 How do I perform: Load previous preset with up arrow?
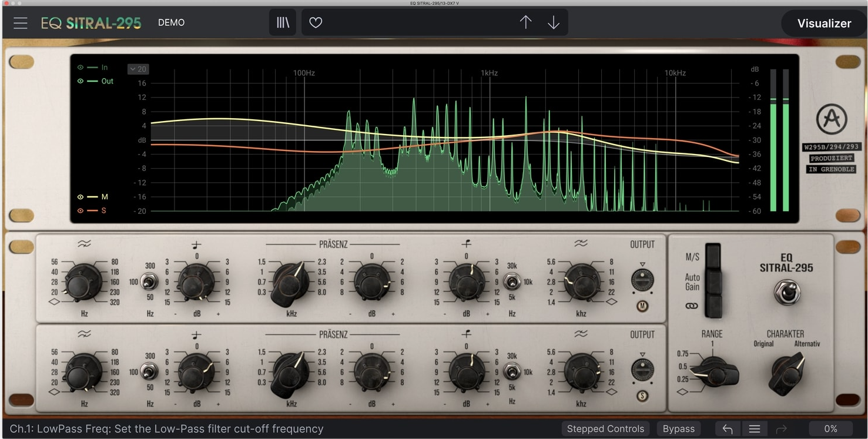tap(525, 22)
